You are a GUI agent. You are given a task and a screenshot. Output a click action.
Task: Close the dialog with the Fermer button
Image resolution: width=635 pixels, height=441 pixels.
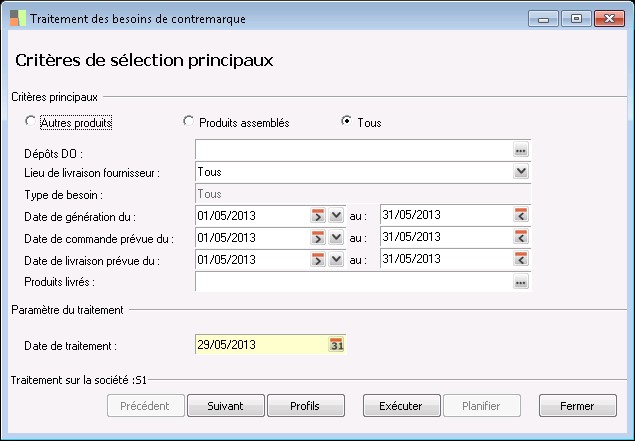[578, 406]
